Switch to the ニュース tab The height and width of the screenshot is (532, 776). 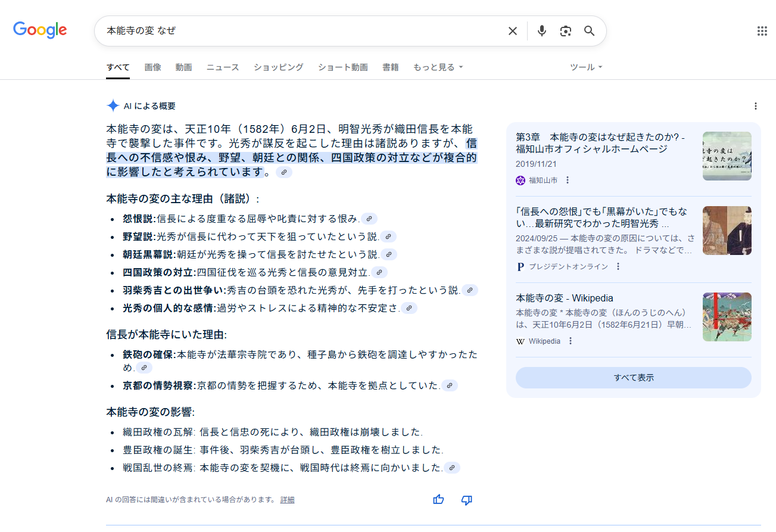tap(223, 67)
